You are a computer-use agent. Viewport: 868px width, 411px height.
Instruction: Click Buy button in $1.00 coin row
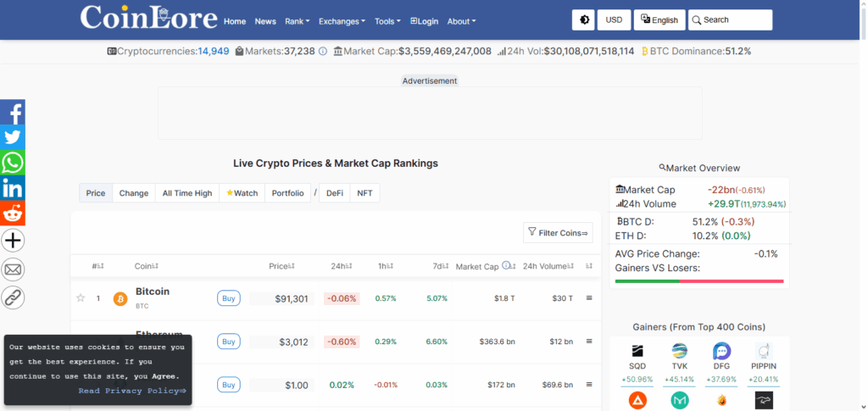[229, 385]
